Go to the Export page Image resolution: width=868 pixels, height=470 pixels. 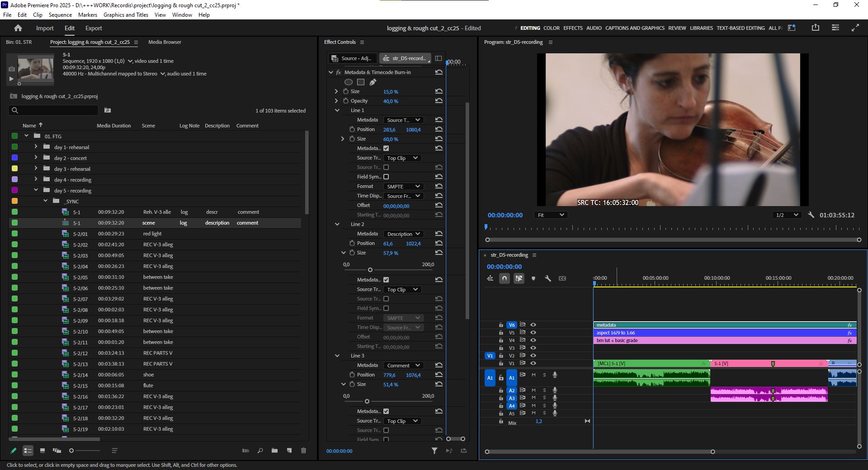click(x=94, y=28)
